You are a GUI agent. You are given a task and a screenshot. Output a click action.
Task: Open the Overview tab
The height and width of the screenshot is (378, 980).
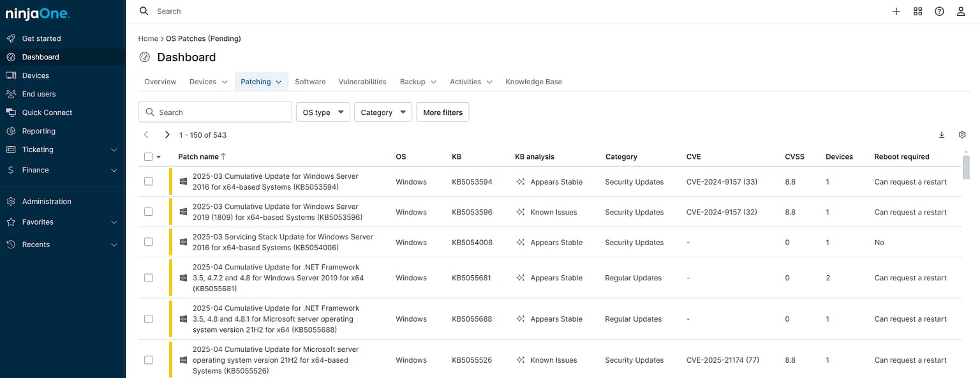pyautogui.click(x=160, y=82)
